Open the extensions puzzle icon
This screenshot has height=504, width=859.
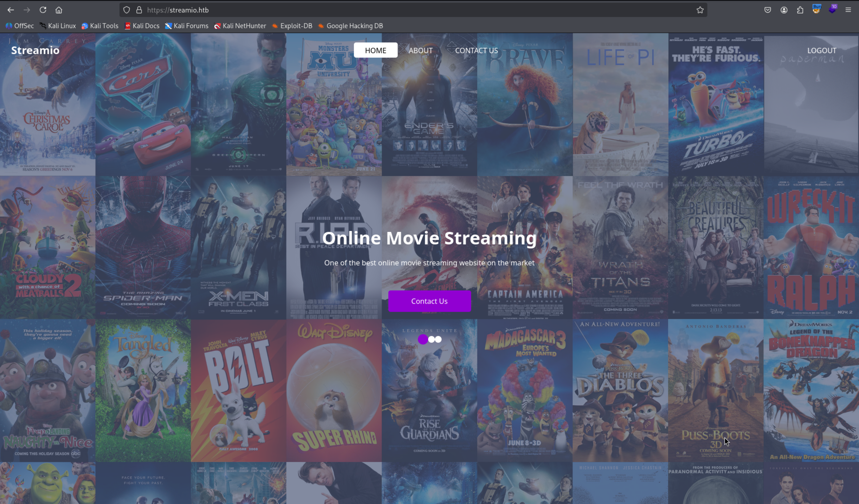pyautogui.click(x=800, y=10)
